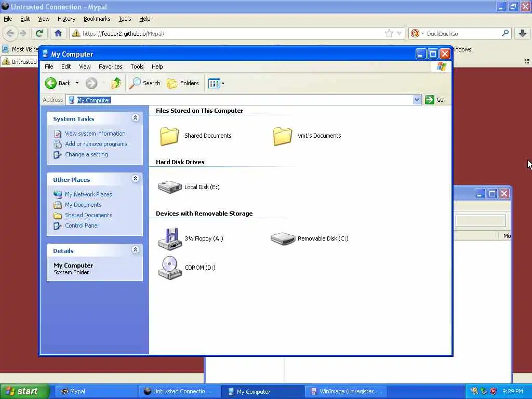Open My Network Places
The image size is (532, 399).
pos(88,194)
